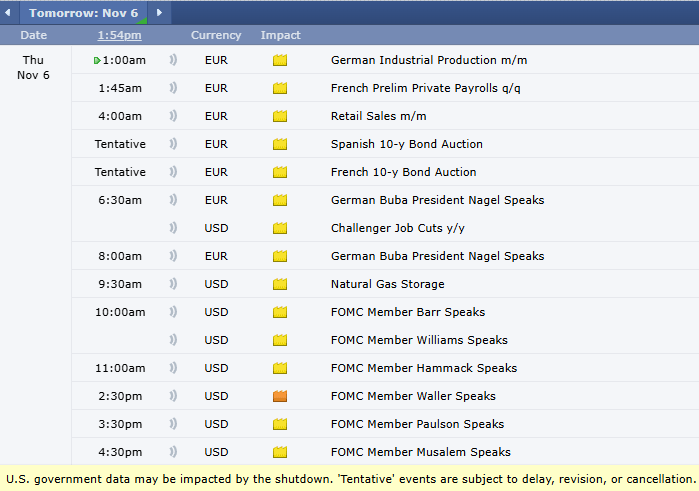Viewport: 699px width, 491px height.
Task: Click the previous day arrow
Action: click(x=10, y=13)
